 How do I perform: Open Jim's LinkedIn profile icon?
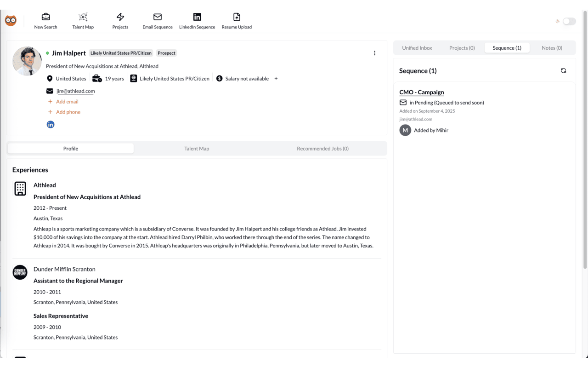tap(51, 125)
